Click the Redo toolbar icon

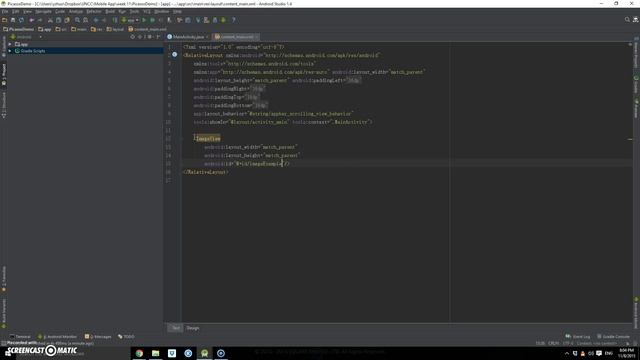[x=40, y=20]
